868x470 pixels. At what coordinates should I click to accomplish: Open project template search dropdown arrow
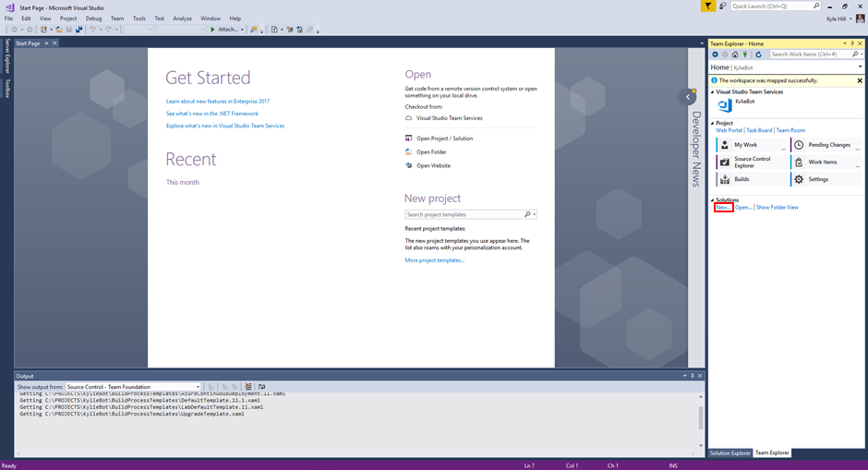click(x=535, y=214)
